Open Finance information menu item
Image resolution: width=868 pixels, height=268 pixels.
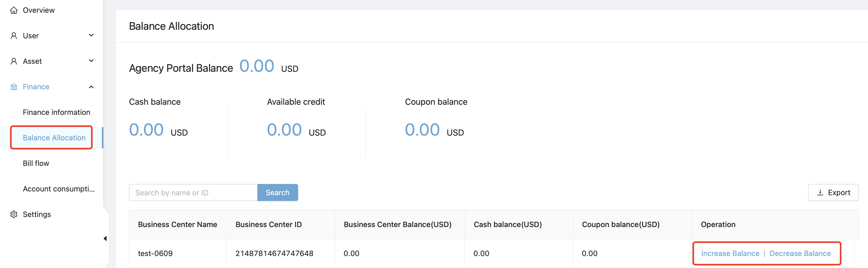(x=56, y=112)
